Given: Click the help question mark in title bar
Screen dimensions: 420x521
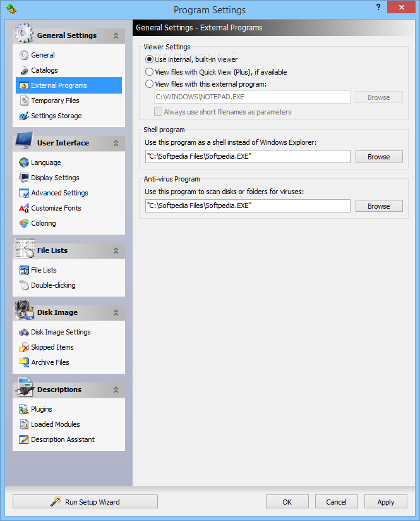Looking at the screenshot, I should coord(378,8).
